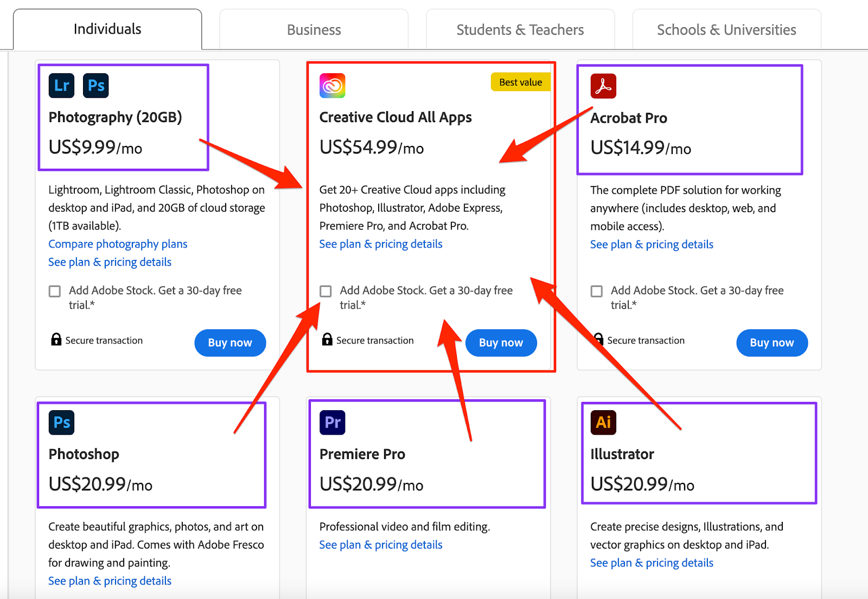Open Illustrator plan & pricing details
This screenshot has width=868, height=599.
(x=652, y=563)
